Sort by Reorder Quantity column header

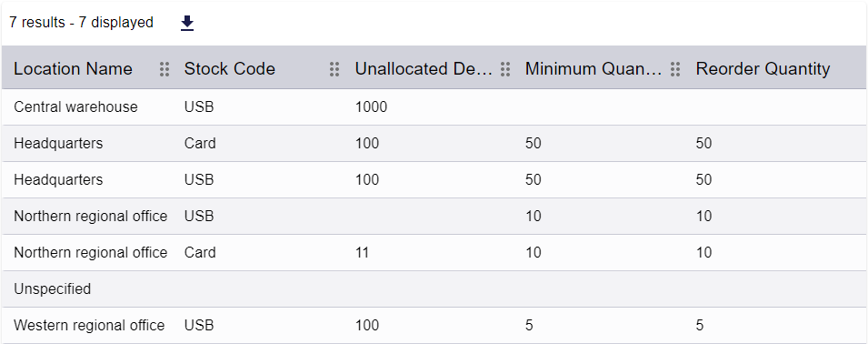click(x=763, y=68)
